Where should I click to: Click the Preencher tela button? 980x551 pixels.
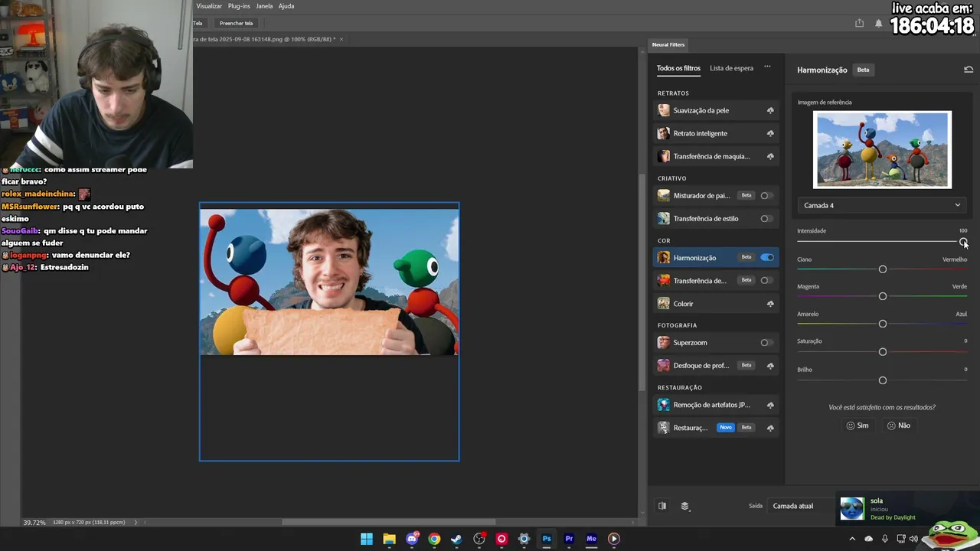pos(236,23)
